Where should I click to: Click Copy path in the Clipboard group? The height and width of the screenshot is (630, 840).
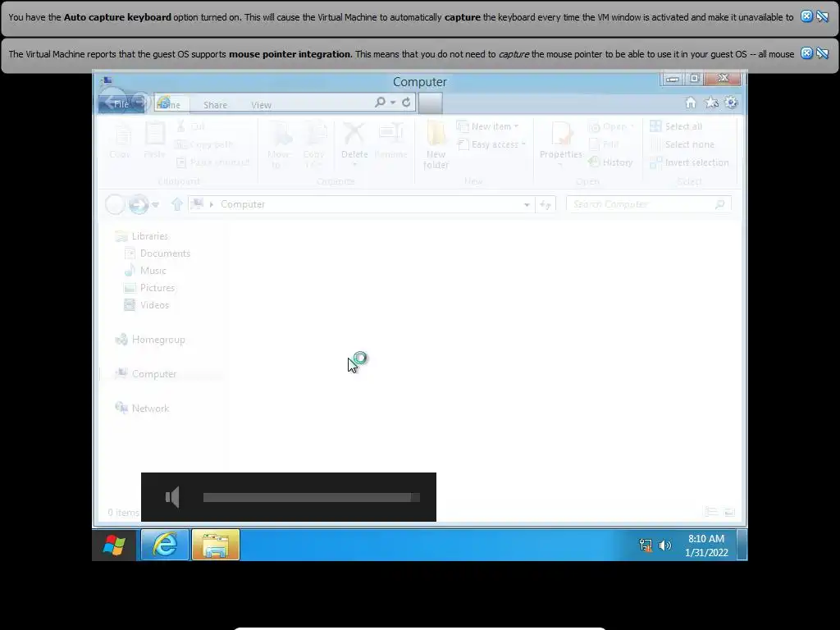(x=204, y=144)
